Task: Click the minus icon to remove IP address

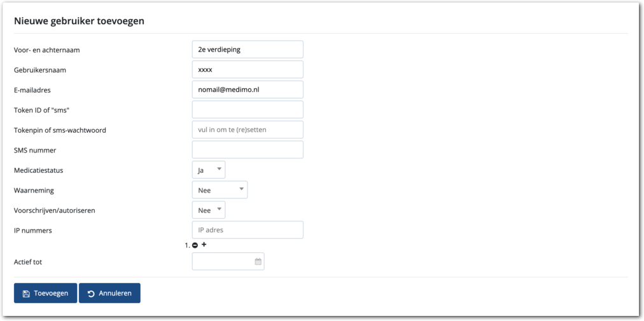Action: coord(195,245)
